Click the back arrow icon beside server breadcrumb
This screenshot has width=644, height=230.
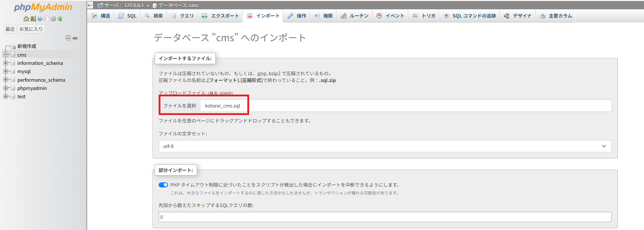coord(90,5)
